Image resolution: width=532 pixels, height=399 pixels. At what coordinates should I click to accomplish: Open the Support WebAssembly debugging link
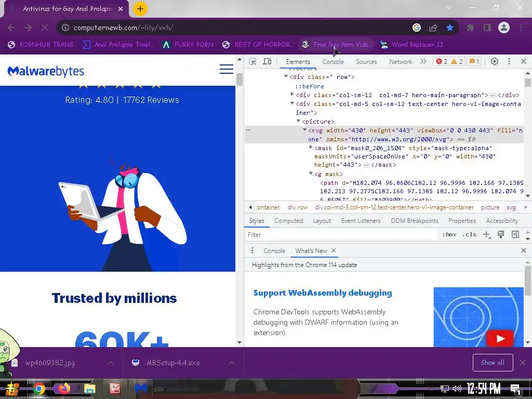[323, 293]
